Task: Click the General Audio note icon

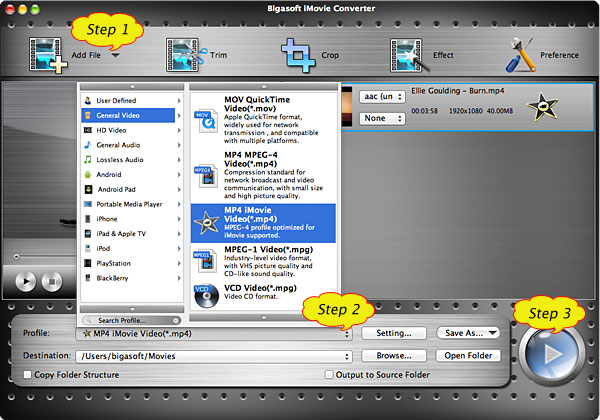Action: click(x=88, y=145)
